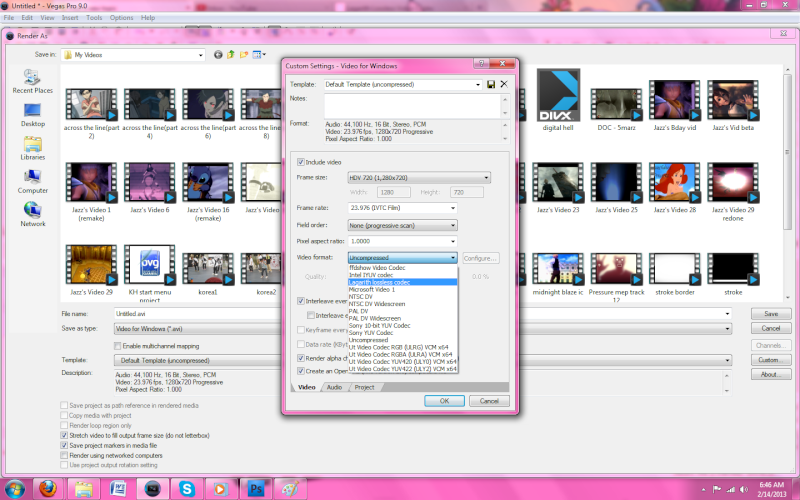Open the Insert menu in Vegas
800x500 pixels.
[x=70, y=17]
